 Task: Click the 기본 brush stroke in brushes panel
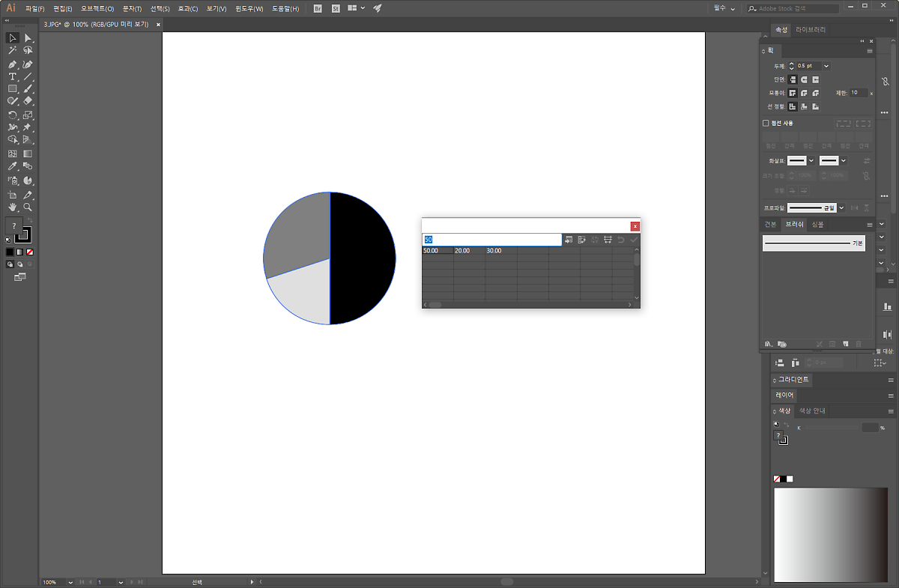(813, 243)
